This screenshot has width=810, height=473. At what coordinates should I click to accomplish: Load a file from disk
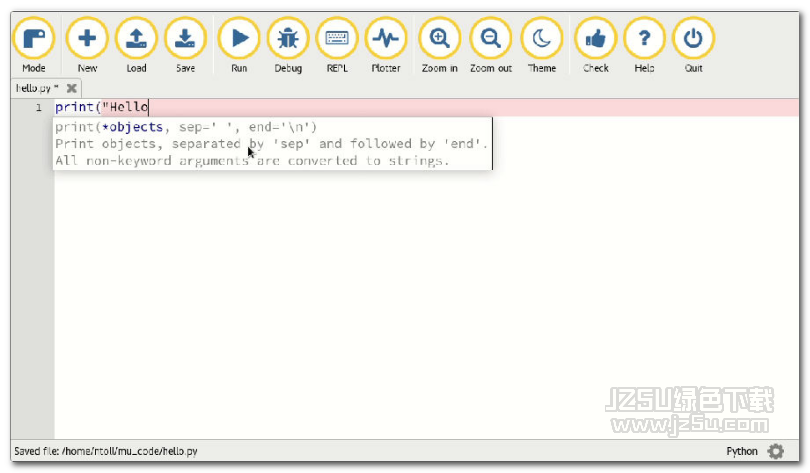click(136, 45)
